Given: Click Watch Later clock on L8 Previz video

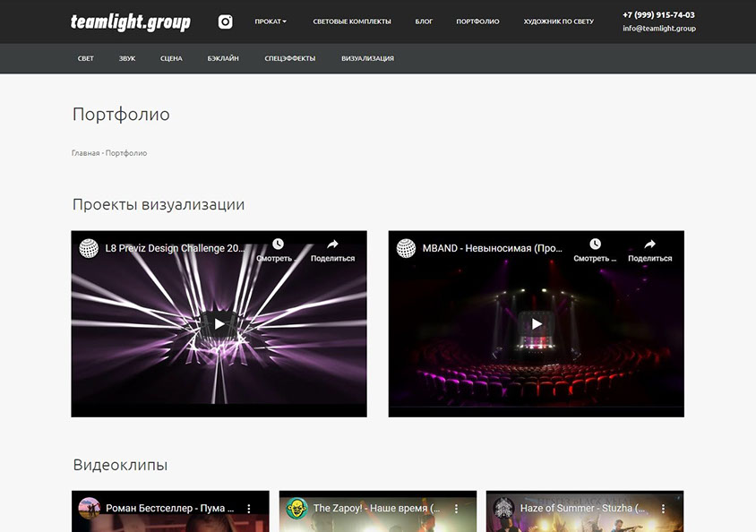Looking at the screenshot, I should [x=278, y=245].
